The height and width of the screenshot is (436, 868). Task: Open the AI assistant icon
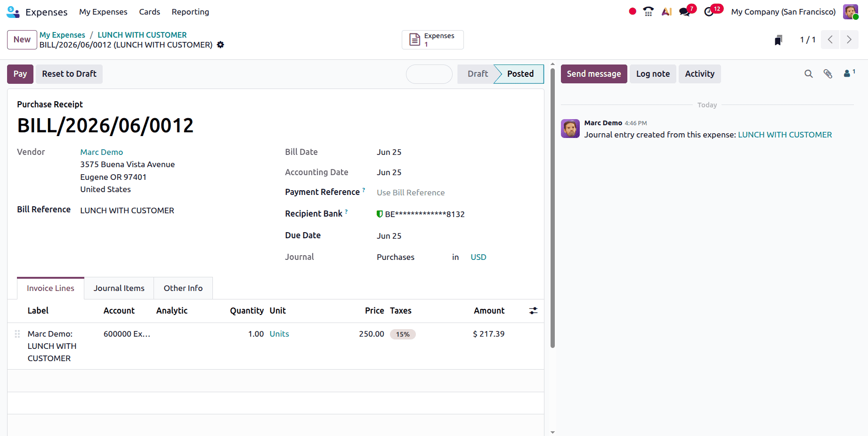coord(666,11)
